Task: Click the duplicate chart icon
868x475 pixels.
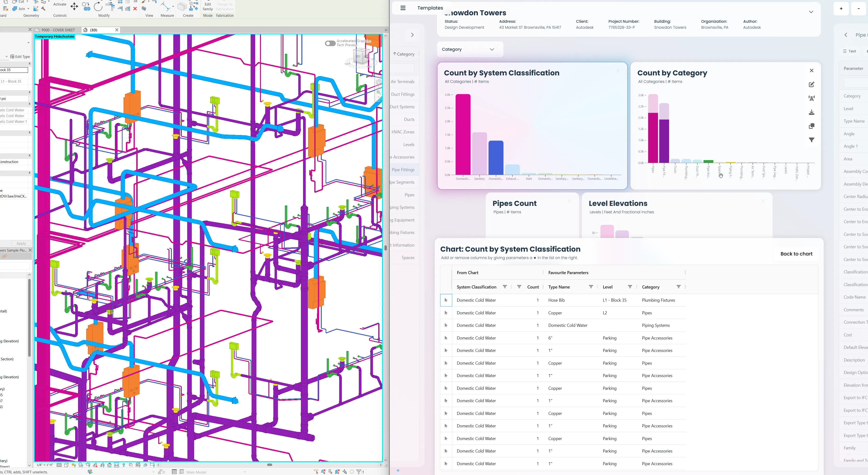Action: click(x=812, y=126)
